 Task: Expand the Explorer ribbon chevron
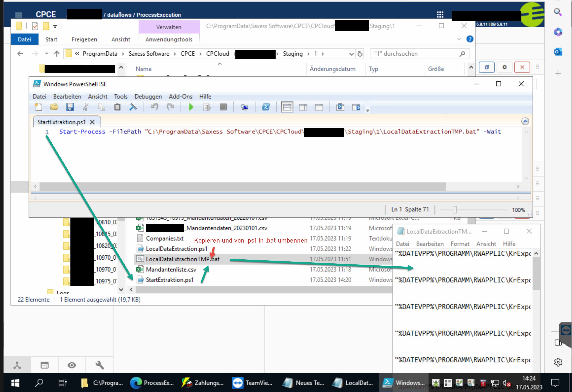point(459,39)
